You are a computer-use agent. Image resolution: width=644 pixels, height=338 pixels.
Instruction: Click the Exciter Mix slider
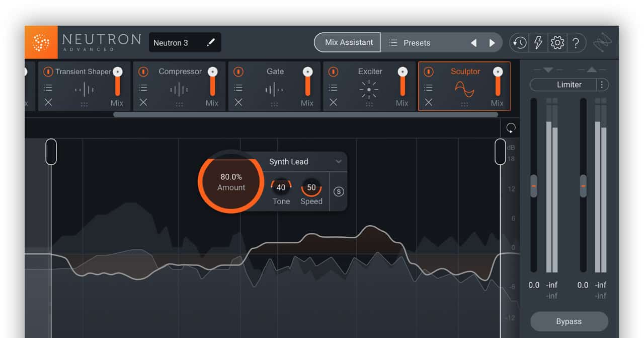coord(403,82)
